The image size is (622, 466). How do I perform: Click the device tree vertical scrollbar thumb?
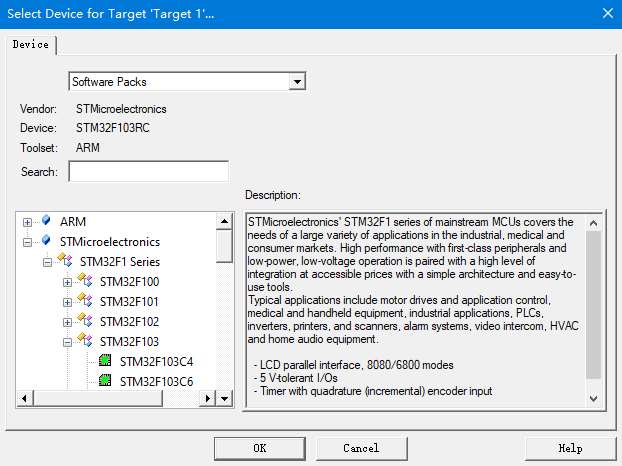tap(225, 246)
